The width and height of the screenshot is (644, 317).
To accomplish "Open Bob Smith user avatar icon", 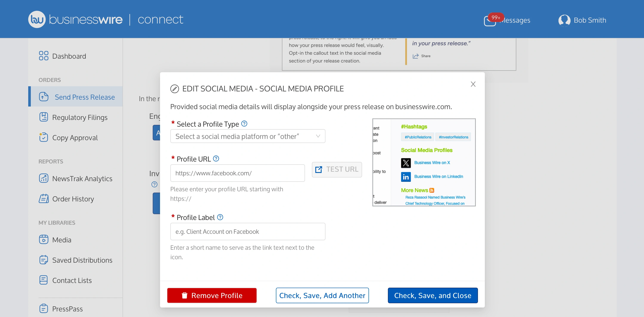I will tap(564, 20).
